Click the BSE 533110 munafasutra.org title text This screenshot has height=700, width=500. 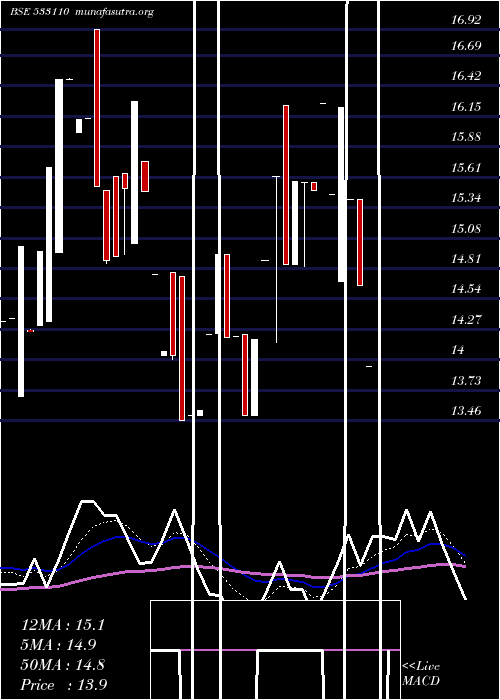coord(82,12)
